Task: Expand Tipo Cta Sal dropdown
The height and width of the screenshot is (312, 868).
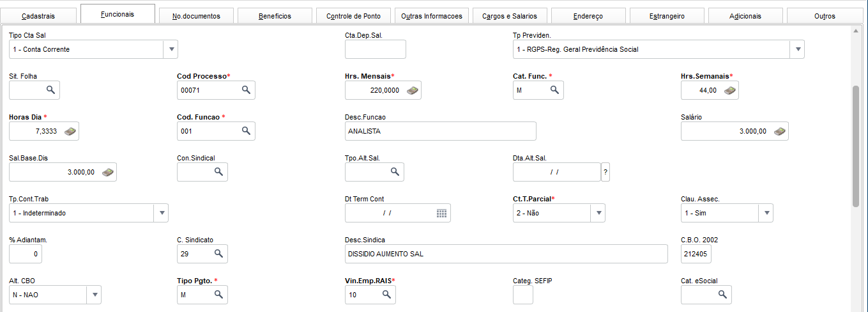Action: coord(171,49)
